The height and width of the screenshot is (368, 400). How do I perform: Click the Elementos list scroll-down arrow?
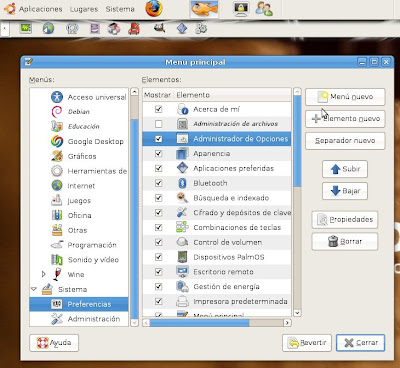click(297, 313)
